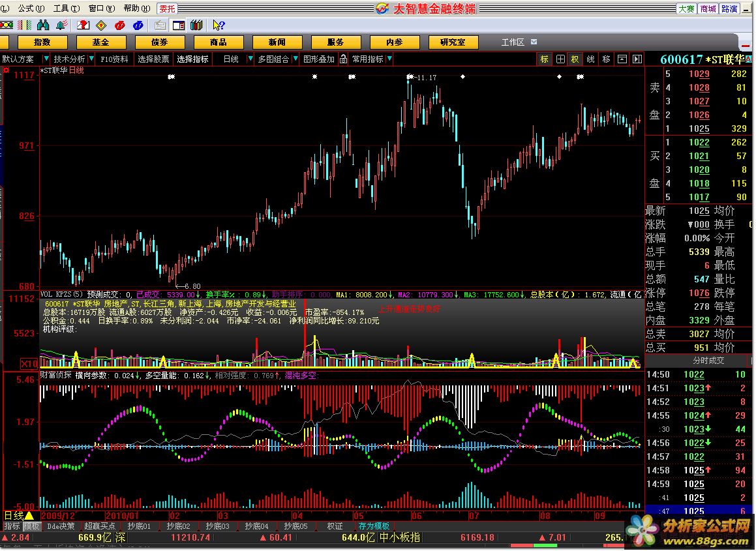
Task: Open the 多图组合 dropdown arrow
Action: coord(295,59)
